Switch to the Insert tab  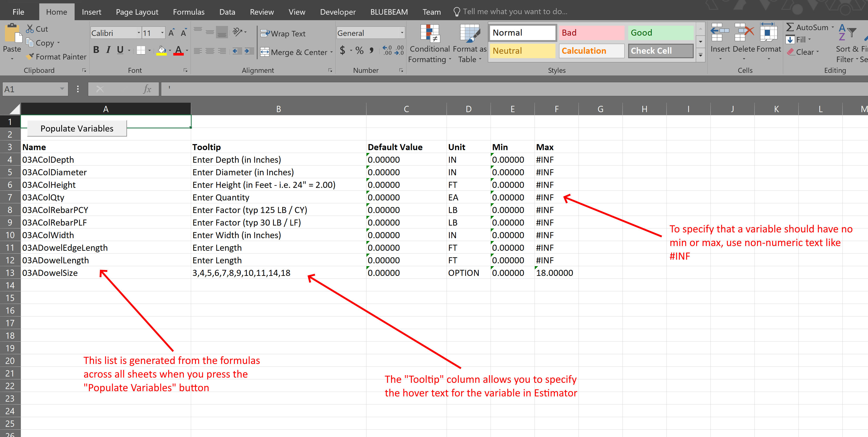coord(91,12)
